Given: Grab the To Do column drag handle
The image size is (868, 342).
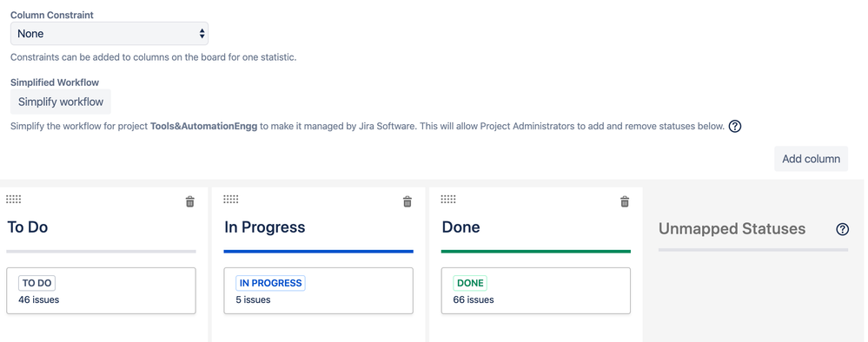Looking at the screenshot, I should [14, 200].
